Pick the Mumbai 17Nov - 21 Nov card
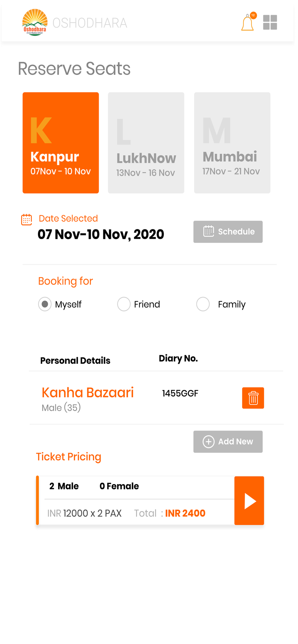298x644 pixels. coord(232,143)
